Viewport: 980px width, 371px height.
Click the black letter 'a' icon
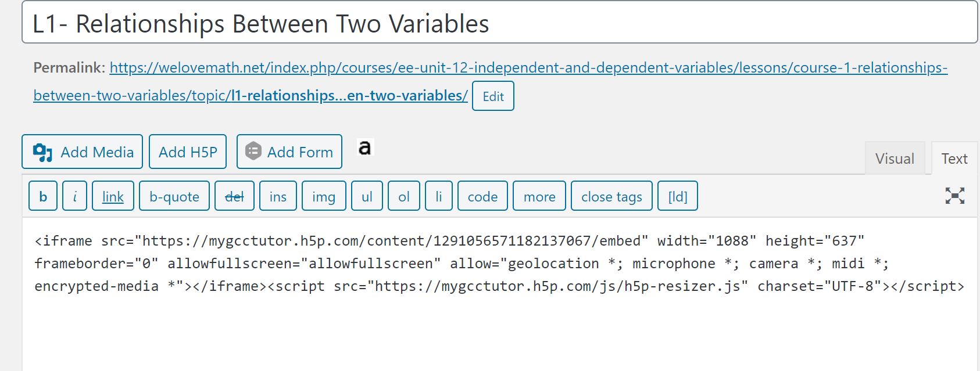tap(364, 148)
